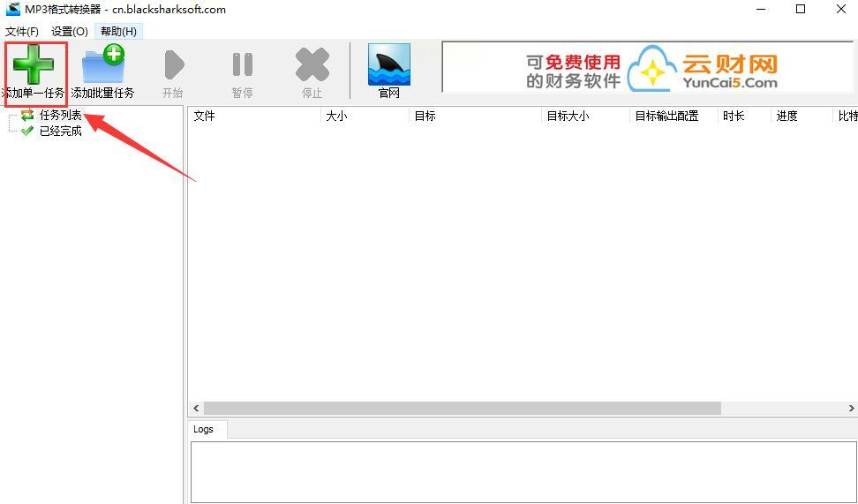Sort by the 目标大小 column header
Screen dimensions: 858x504
tap(586, 116)
